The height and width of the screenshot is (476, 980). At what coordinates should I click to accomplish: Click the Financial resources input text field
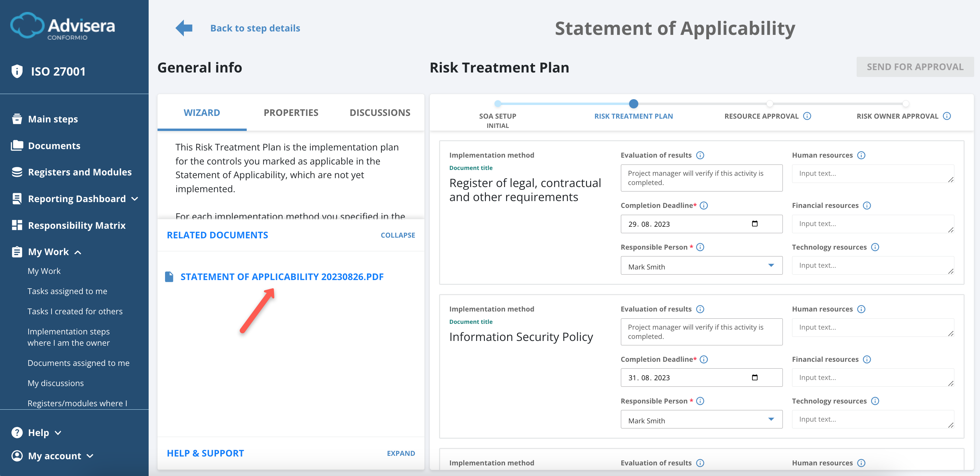873,224
